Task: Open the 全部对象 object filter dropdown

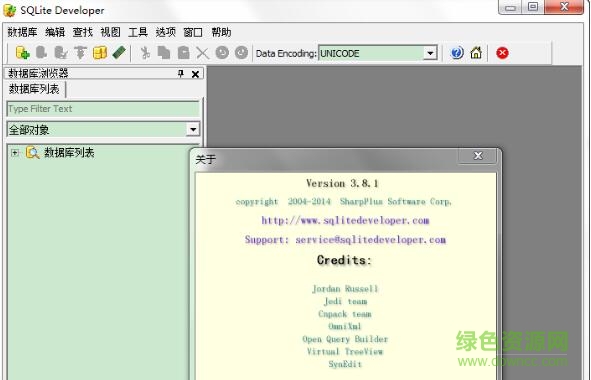Action: [x=193, y=130]
